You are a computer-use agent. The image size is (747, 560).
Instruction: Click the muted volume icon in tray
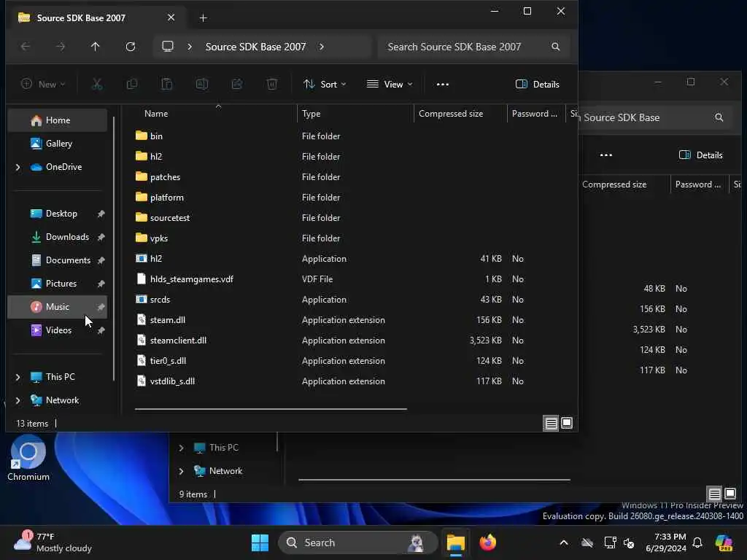[629, 542]
